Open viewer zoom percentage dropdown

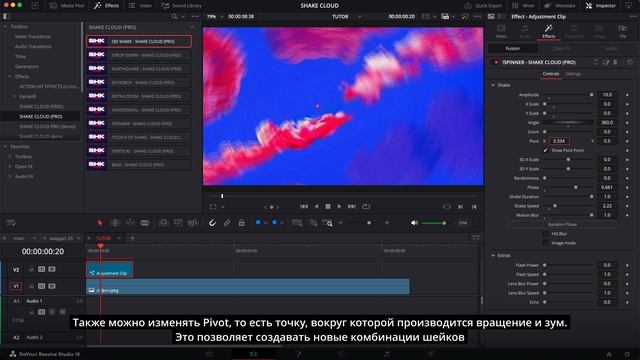pyautogui.click(x=222, y=17)
